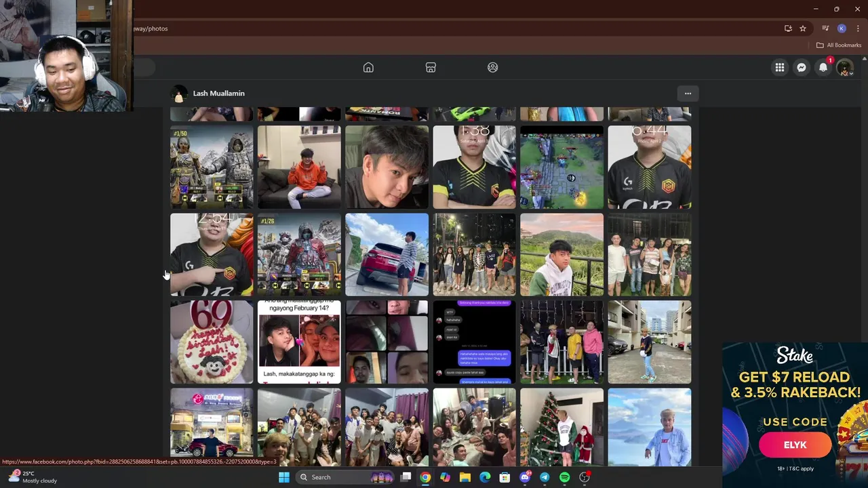
Task: Bookmark this page with the star icon
Action: [x=803, y=28]
